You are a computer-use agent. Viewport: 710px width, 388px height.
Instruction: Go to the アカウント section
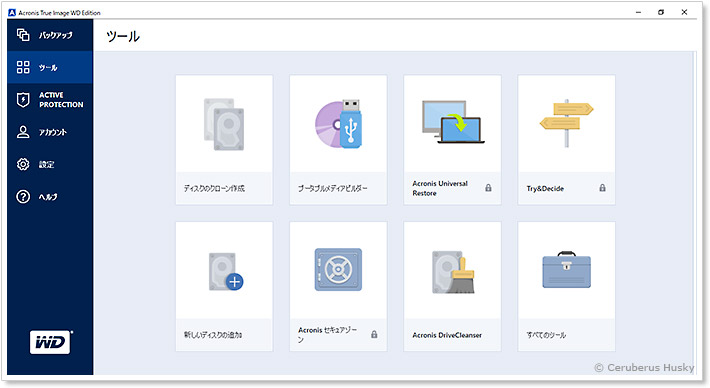click(x=50, y=132)
